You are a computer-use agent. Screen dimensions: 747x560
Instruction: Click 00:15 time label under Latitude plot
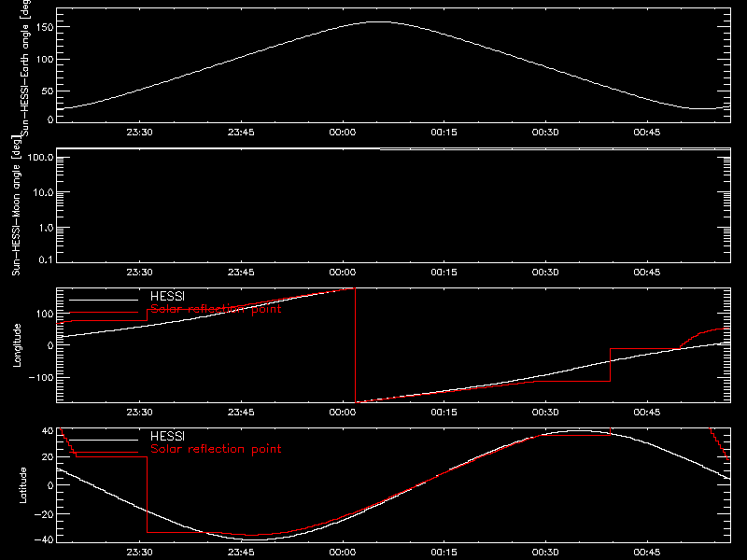coord(444,552)
